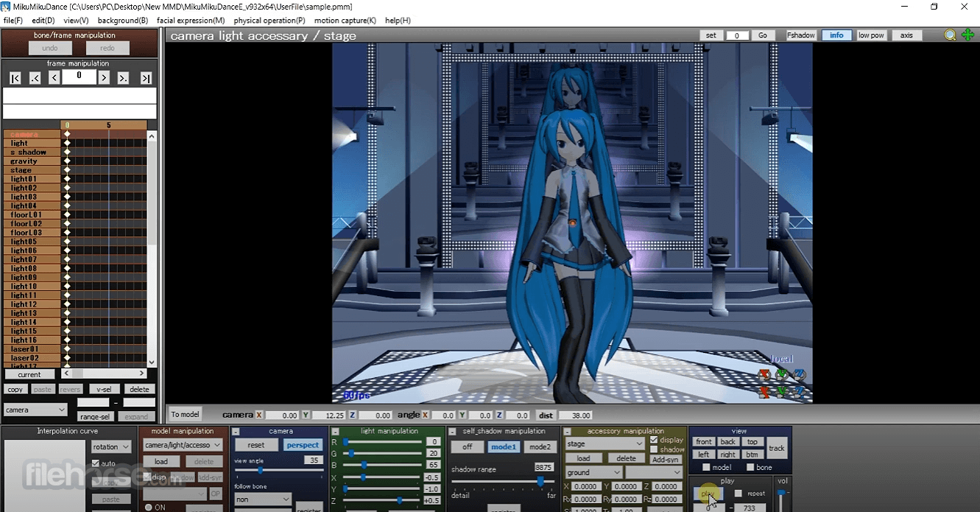Click the perspect button
980x512 pixels.
point(303,445)
